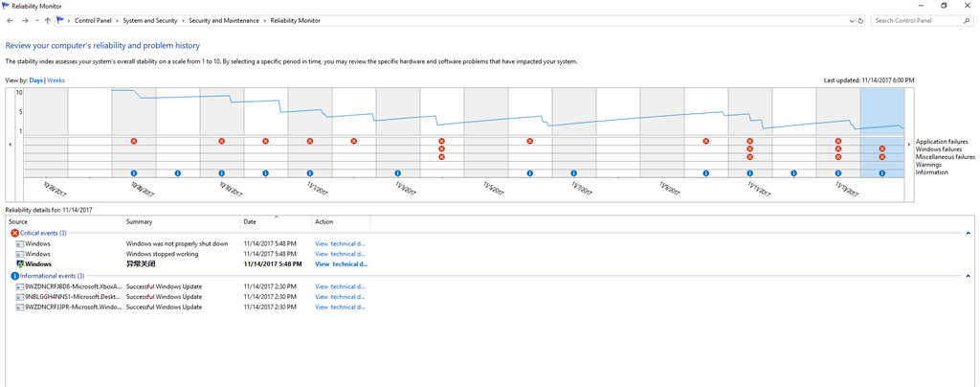View technical details for Windows stopped working
Viewport: 980px width, 387px height.
340,254
